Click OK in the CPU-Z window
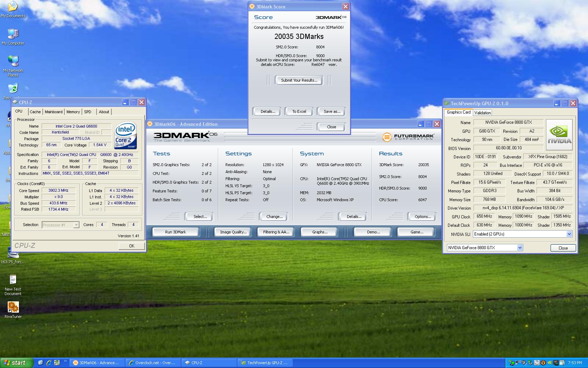Image resolution: width=588 pixels, height=368 pixels. tap(132, 246)
